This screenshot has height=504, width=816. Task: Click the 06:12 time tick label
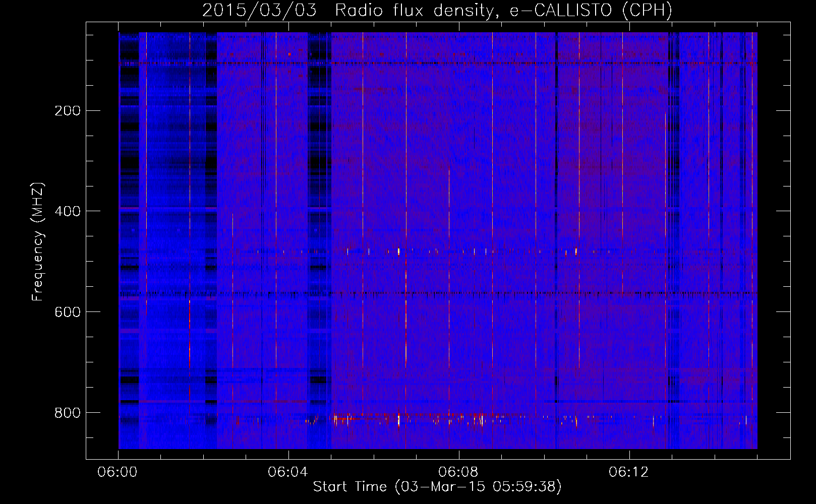629,472
